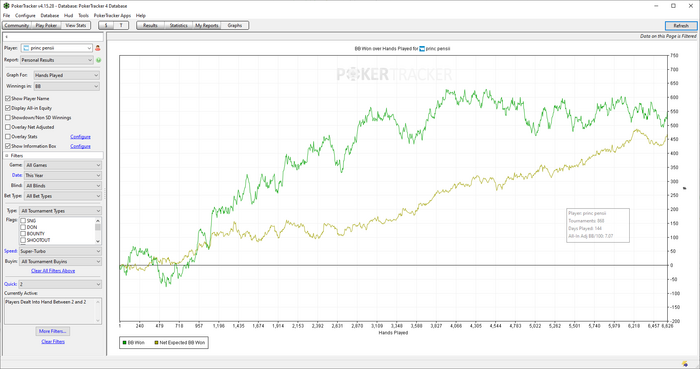
Task: Click the player profile icon beside Player field
Action: (x=98, y=48)
